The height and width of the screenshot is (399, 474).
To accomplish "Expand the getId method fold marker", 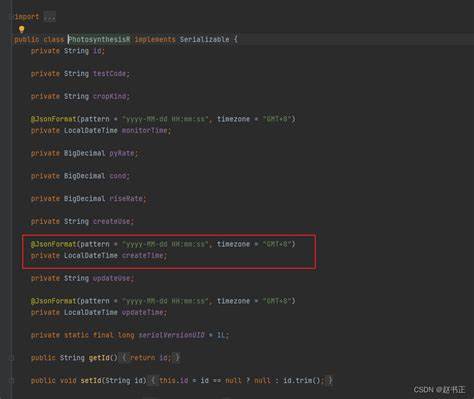I will [12, 358].
